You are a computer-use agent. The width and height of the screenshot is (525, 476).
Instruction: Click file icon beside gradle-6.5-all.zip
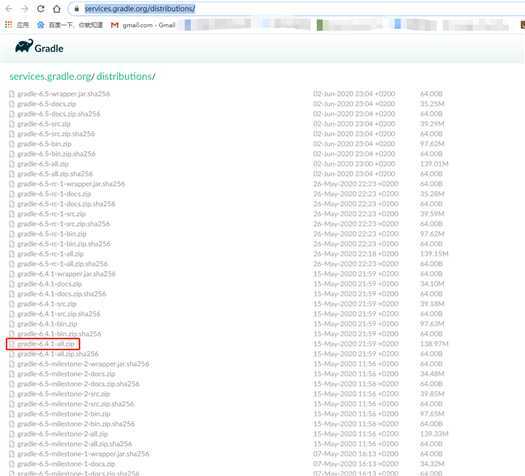coord(12,164)
